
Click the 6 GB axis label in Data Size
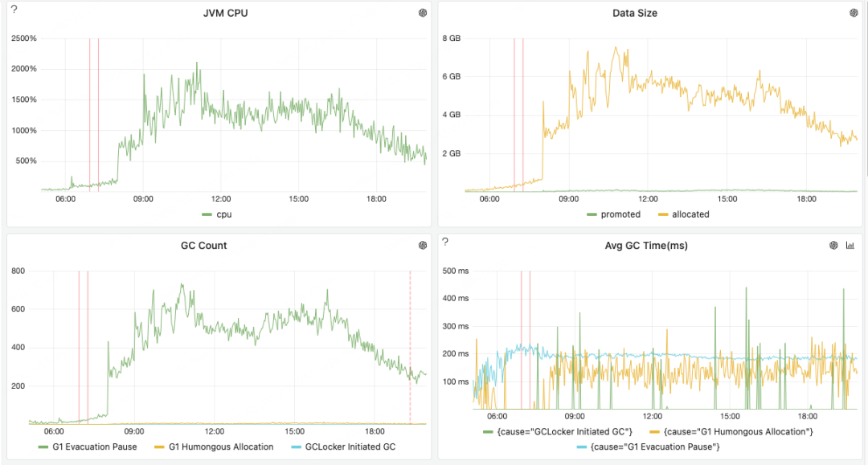[451, 76]
